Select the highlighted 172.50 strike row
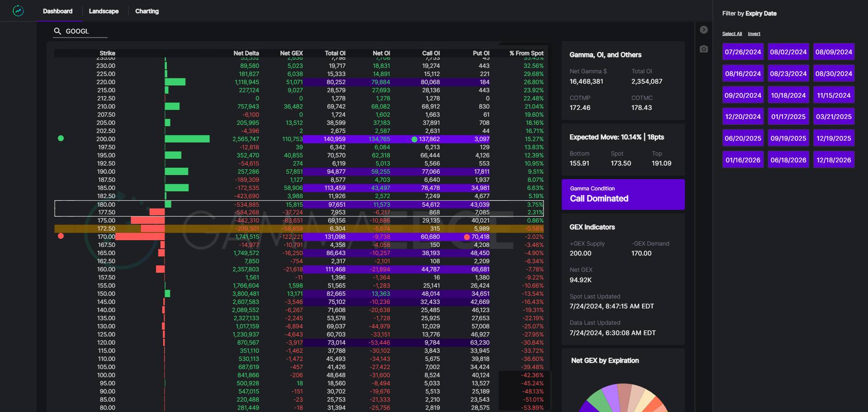This screenshot has width=868, height=412. [298, 229]
